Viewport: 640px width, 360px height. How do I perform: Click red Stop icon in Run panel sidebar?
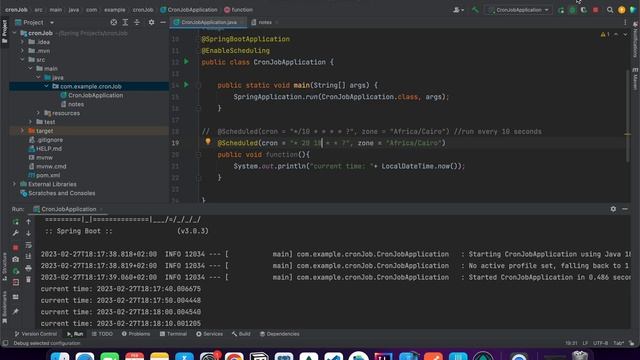(16, 248)
